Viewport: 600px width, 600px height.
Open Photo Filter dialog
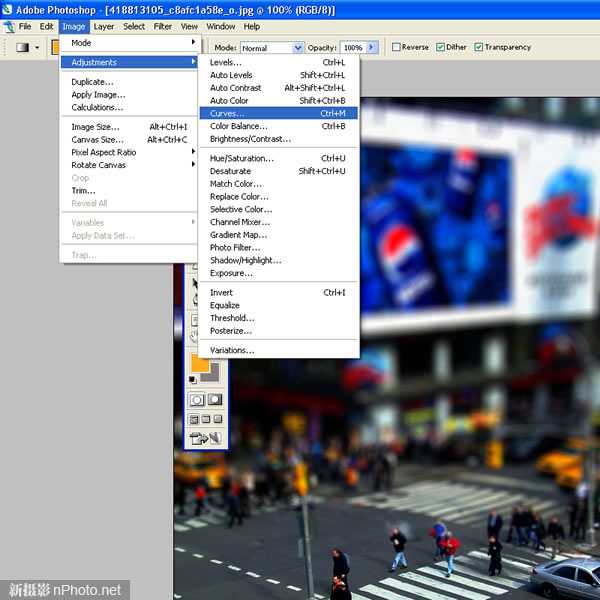(x=279, y=248)
